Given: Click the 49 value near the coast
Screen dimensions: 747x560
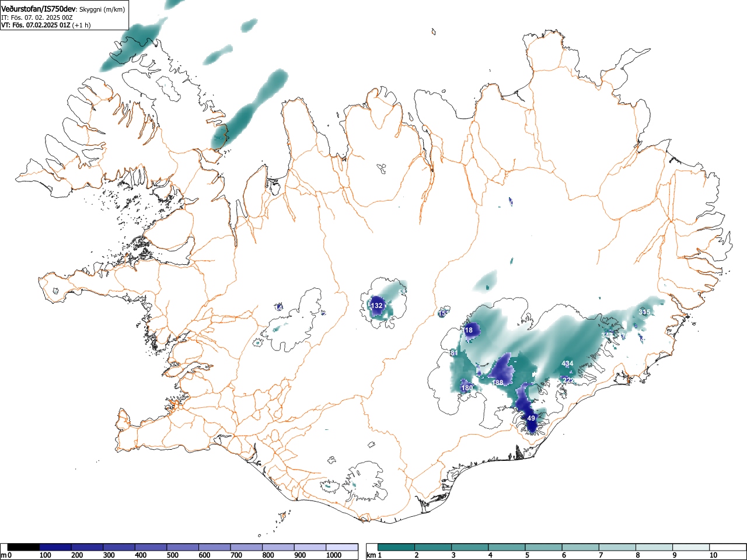Looking at the screenshot, I should (x=531, y=418).
